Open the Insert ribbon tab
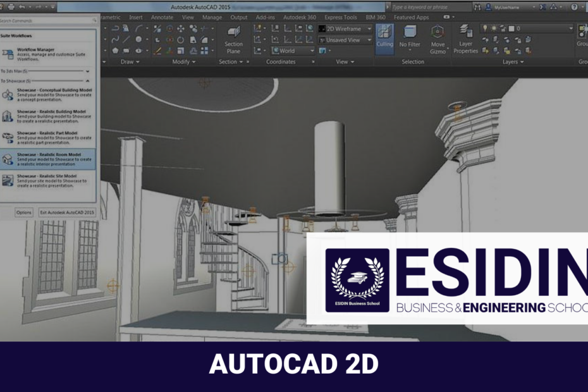 (x=136, y=18)
